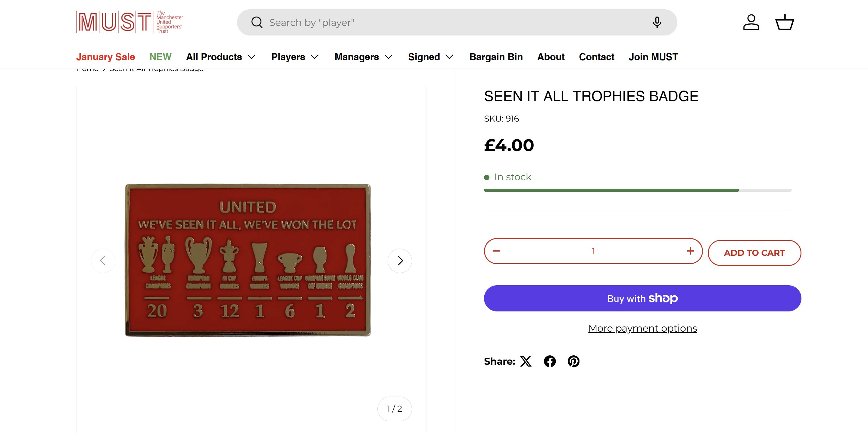
Task: Focus the search by player field
Action: coord(451,23)
